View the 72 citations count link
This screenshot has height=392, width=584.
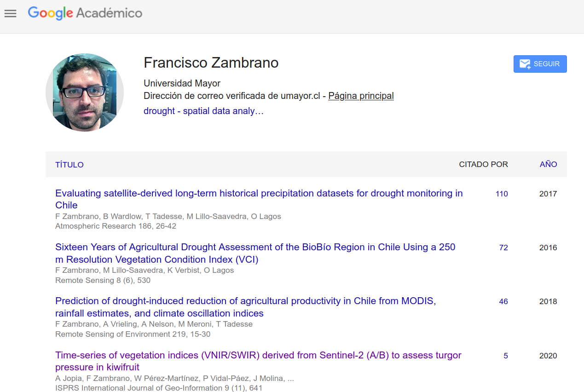click(x=503, y=248)
